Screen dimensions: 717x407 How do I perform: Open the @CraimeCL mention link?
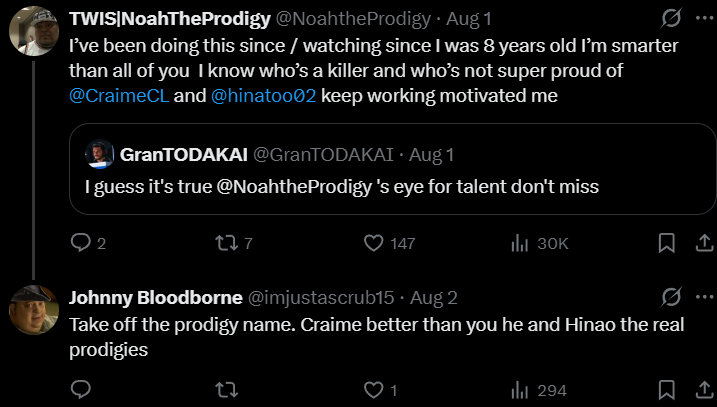tap(119, 96)
